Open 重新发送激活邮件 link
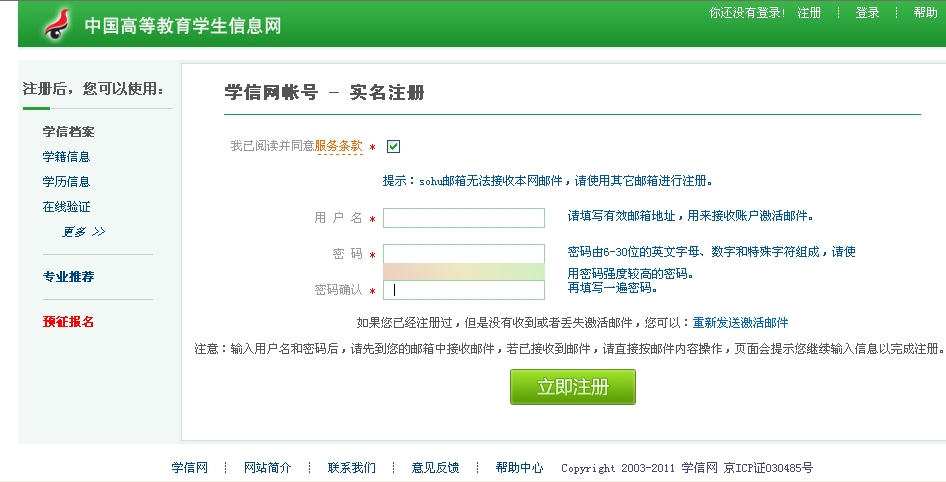 pyautogui.click(x=740, y=323)
